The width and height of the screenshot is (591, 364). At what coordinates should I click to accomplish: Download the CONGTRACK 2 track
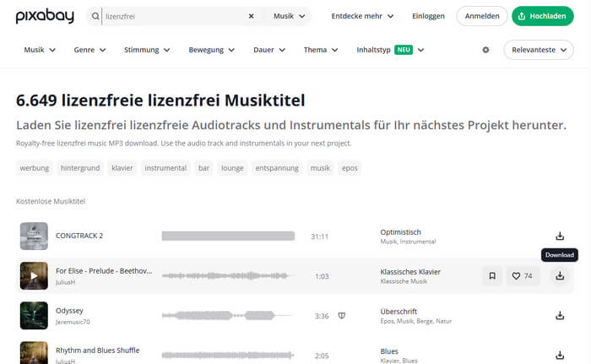pos(560,236)
